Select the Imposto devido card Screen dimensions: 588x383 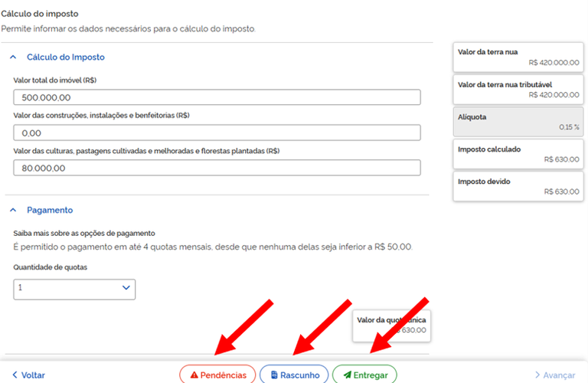click(518, 186)
